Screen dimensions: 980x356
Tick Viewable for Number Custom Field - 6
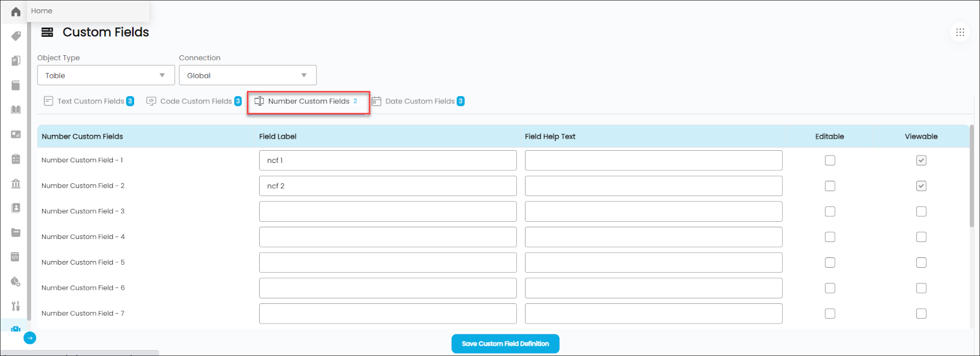click(x=921, y=288)
